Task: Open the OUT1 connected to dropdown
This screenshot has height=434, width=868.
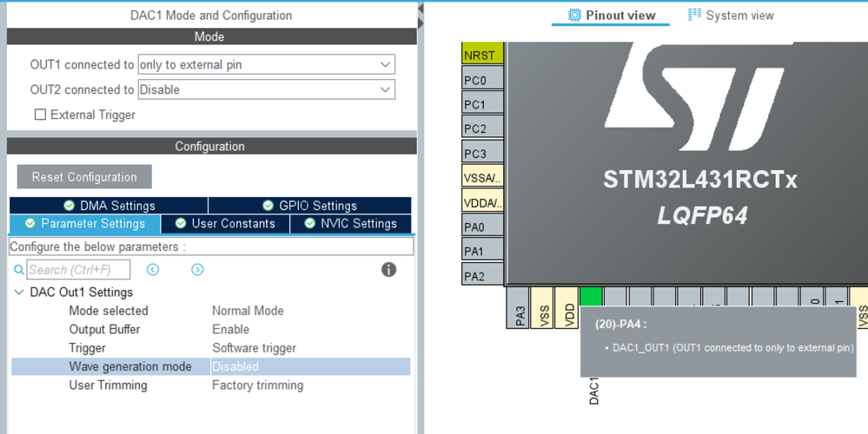Action: pyautogui.click(x=266, y=65)
